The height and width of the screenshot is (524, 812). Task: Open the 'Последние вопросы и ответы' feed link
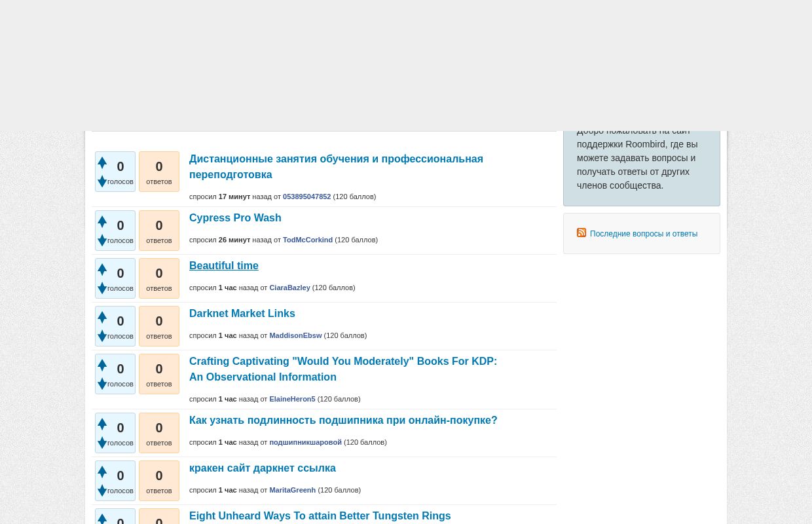tap(643, 234)
